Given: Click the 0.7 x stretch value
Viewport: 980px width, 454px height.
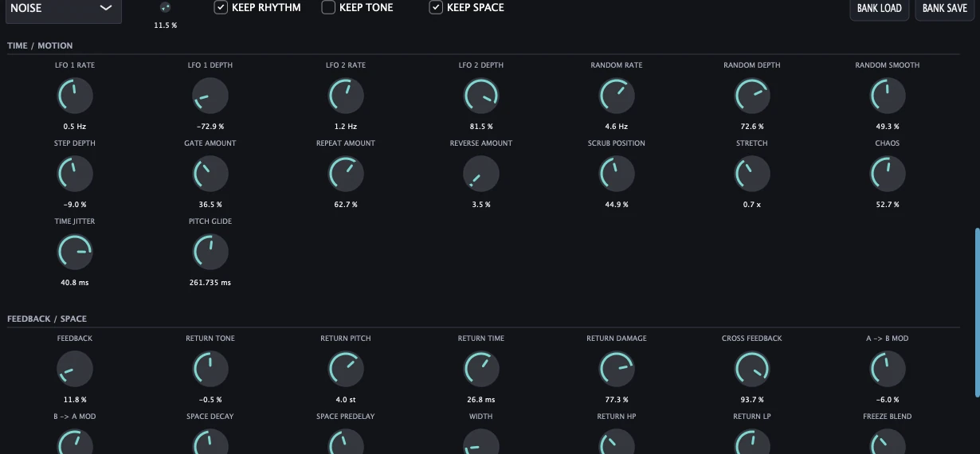Looking at the screenshot, I should (752, 205).
